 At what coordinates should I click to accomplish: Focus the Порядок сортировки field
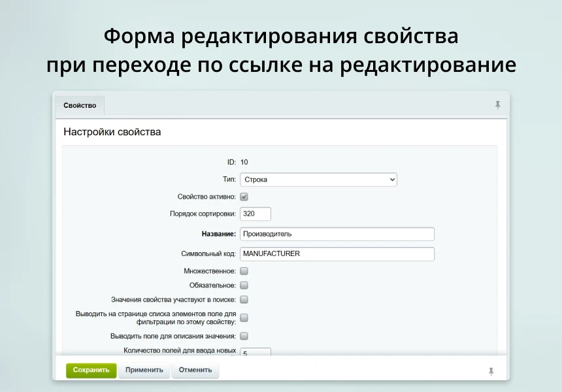coord(256,214)
